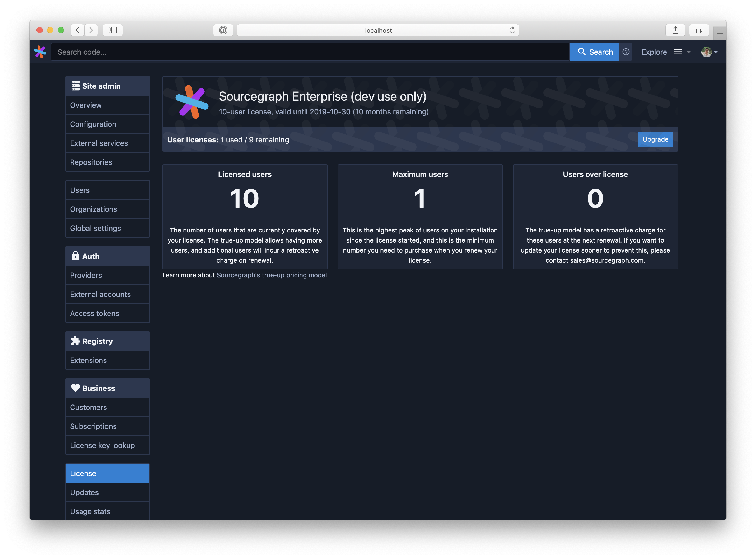
Task: Click the "User licenses: 1 used / 9 remaining" text
Action: click(228, 140)
